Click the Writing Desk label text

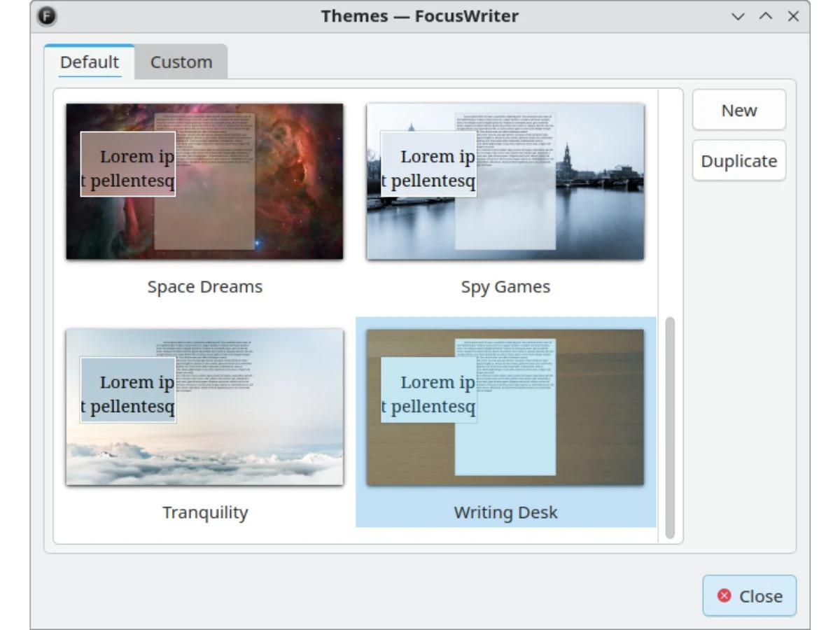point(505,512)
